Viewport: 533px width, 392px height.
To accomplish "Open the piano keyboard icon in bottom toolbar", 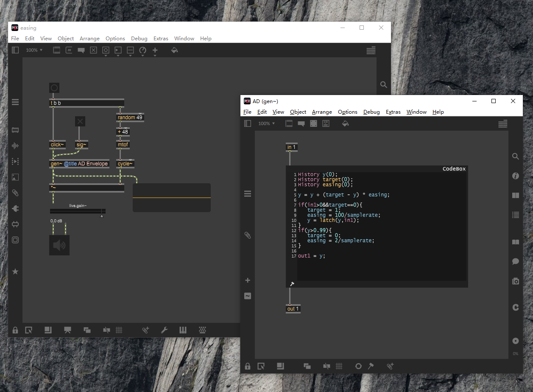I will pyautogui.click(x=183, y=330).
